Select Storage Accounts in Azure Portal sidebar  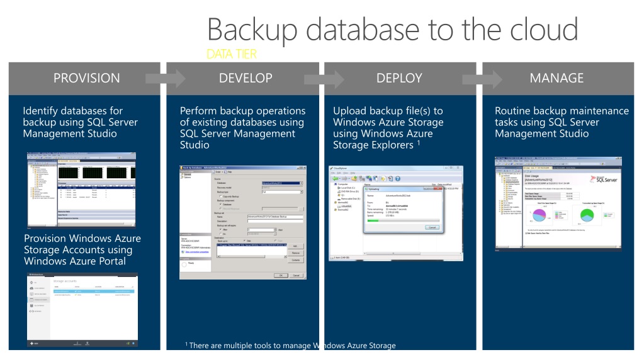point(38,300)
